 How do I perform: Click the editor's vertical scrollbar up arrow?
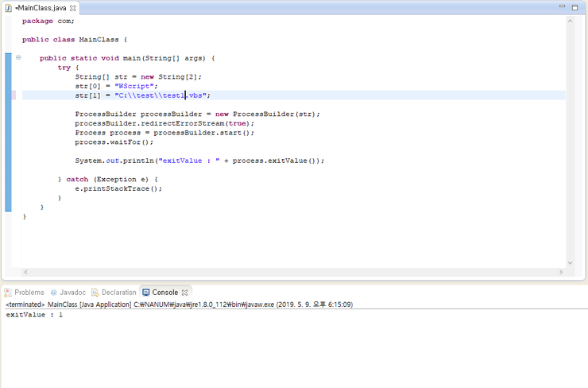coord(570,21)
